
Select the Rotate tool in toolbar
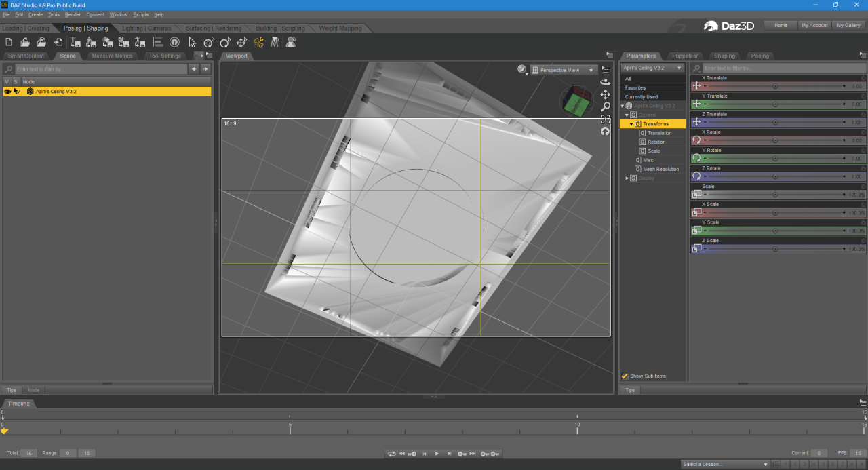pos(225,42)
